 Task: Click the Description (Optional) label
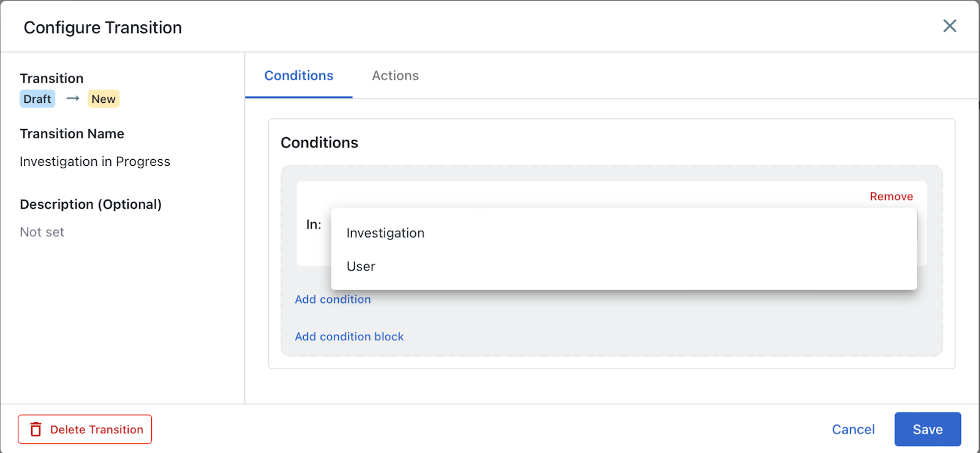point(91,204)
